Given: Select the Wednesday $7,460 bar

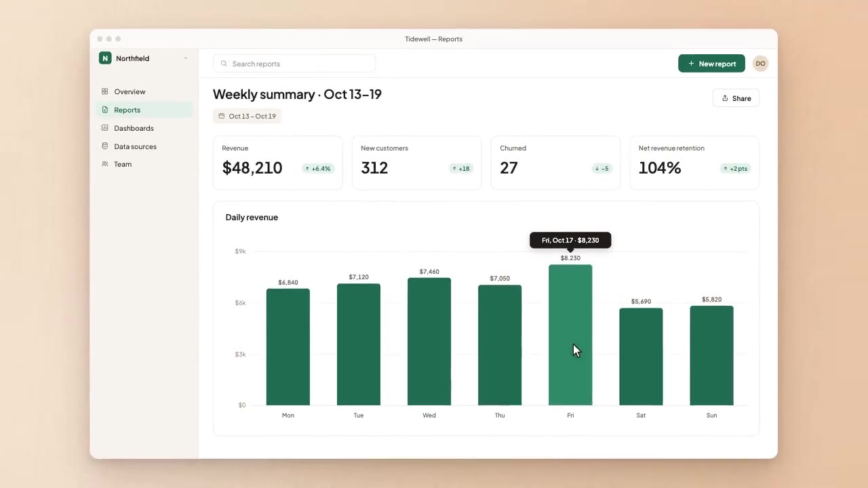Looking at the screenshot, I should click(429, 342).
